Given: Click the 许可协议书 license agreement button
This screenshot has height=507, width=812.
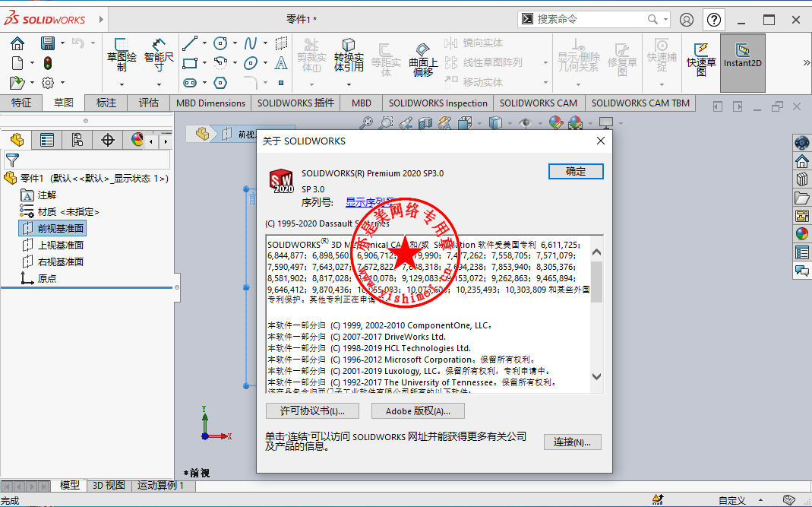Looking at the screenshot, I should [x=313, y=411].
